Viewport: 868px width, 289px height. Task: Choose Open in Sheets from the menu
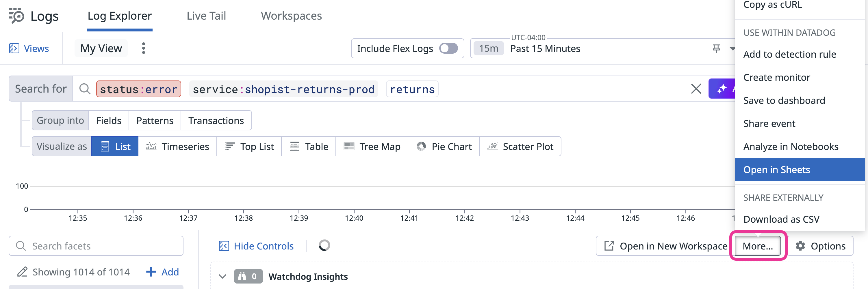[x=776, y=170]
